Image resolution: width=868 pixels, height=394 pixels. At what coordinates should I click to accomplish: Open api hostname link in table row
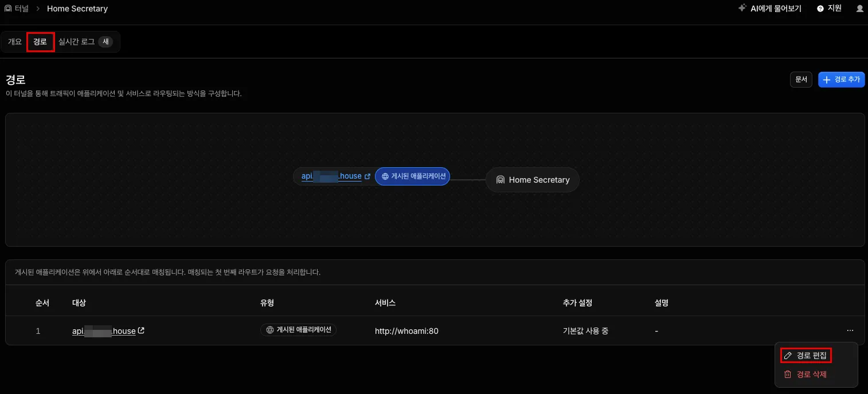(x=104, y=331)
